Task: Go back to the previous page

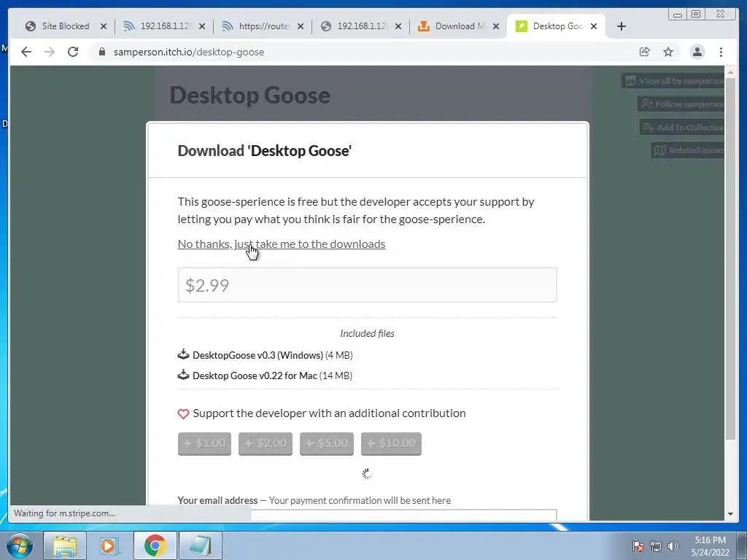Action: (x=26, y=52)
